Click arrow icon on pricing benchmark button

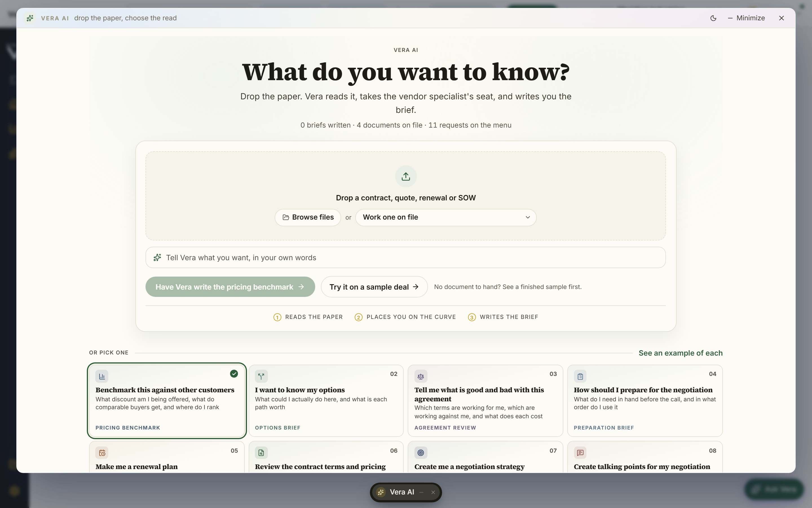click(301, 286)
